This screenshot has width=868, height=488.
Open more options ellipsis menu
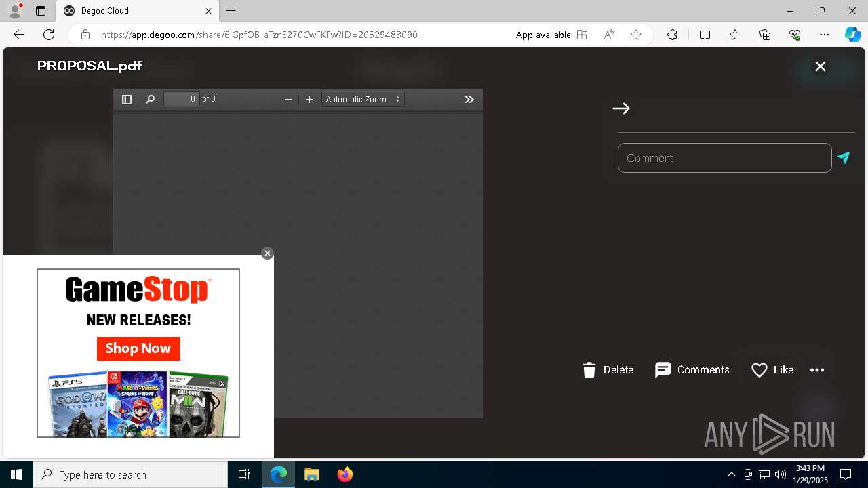click(x=817, y=370)
